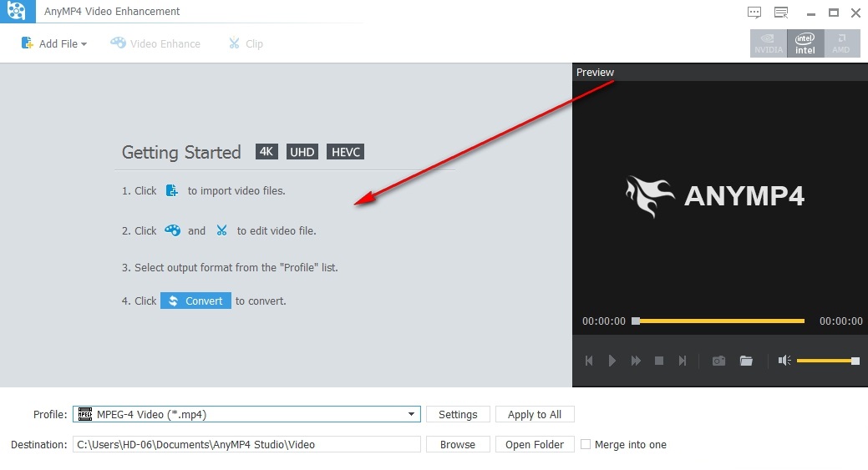The width and height of the screenshot is (868, 470).
Task: Open the Clip tool
Action: tap(246, 43)
